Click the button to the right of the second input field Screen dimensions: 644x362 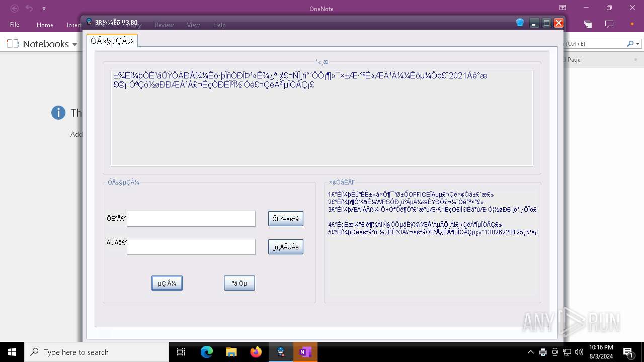pos(286,247)
